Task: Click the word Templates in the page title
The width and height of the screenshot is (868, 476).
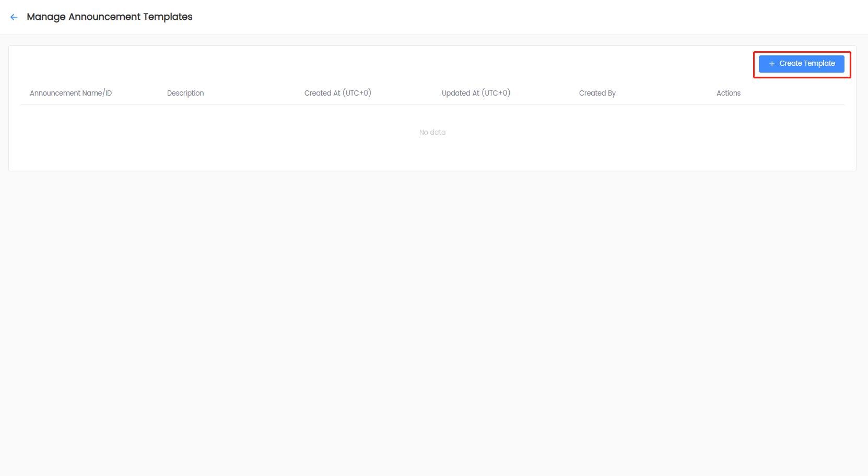Action: pos(168,17)
